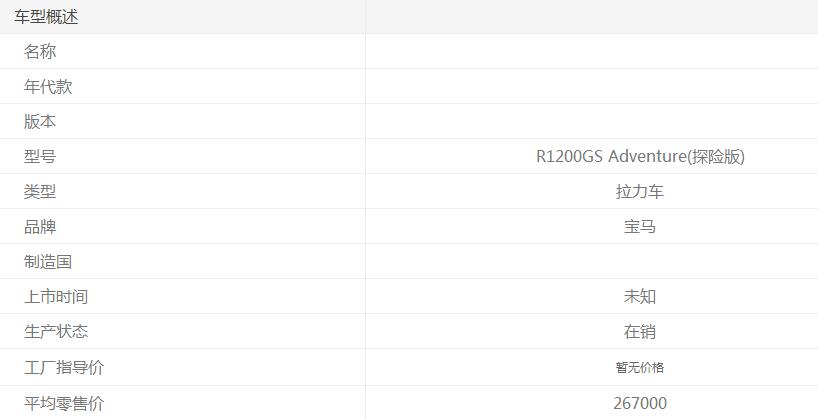The height and width of the screenshot is (419, 818).
Task: Select the 名称 row label
Action: (40, 52)
